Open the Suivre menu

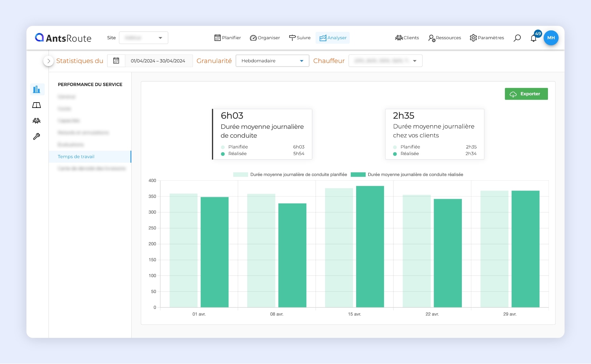(x=300, y=38)
